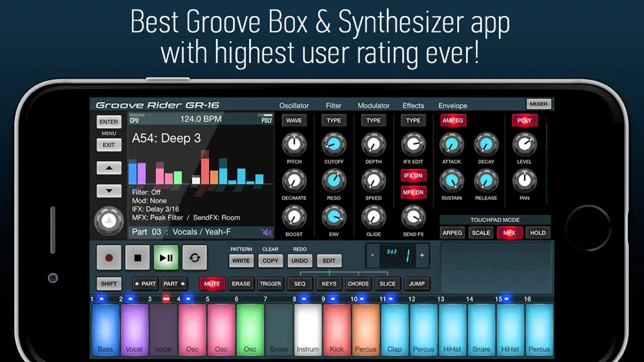644x362 pixels.
Task: Click the UNDO button
Action: 300,261
